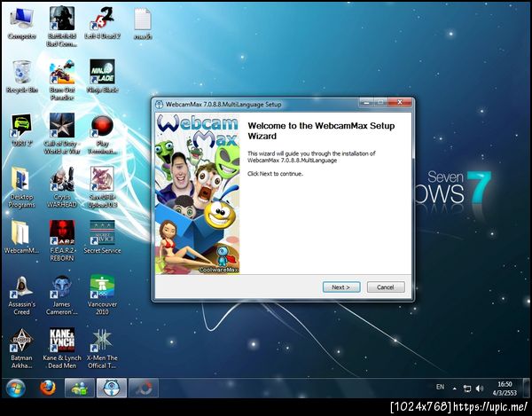Image resolution: width=532 pixels, height=416 pixels.
Task: Close the WebcamMax Setup window
Action: point(400,102)
